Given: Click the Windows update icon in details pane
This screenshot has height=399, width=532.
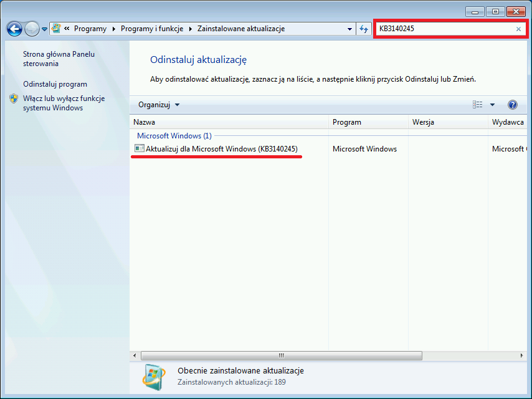Looking at the screenshot, I should click(x=154, y=377).
